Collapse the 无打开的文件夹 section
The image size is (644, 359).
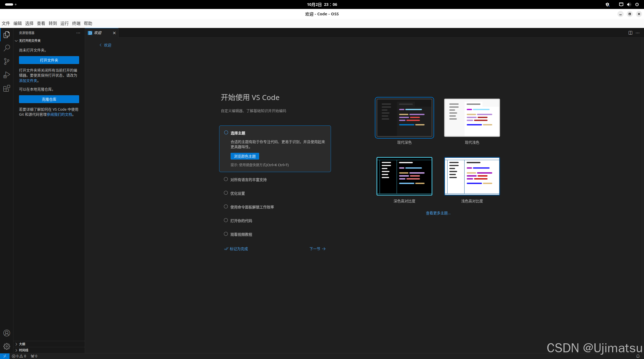point(30,41)
